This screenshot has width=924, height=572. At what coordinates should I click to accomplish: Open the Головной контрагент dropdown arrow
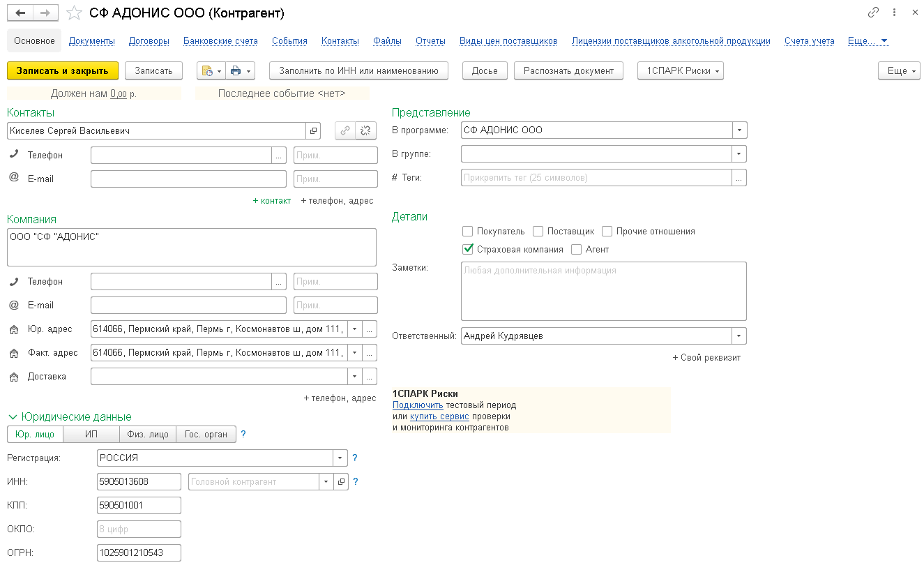coord(326,482)
